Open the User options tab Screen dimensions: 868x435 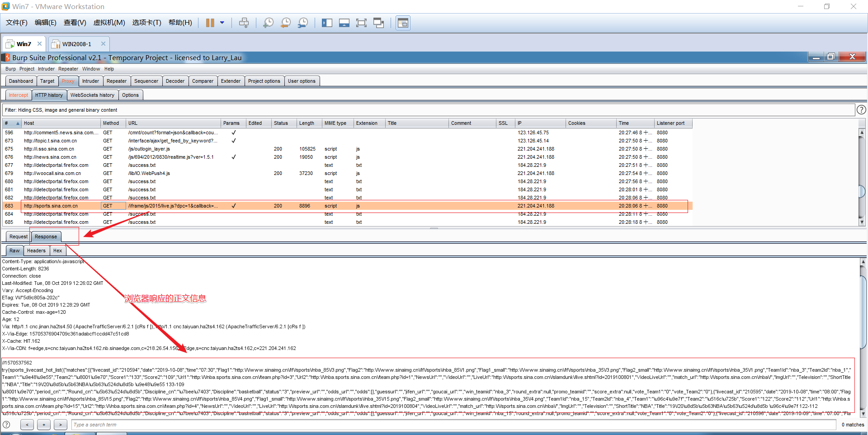(x=302, y=81)
